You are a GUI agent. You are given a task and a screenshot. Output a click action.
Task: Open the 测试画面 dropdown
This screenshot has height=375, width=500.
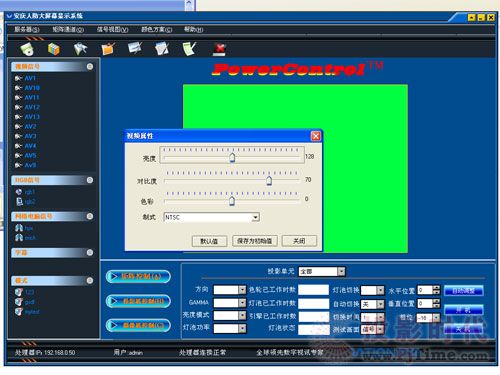(x=380, y=330)
